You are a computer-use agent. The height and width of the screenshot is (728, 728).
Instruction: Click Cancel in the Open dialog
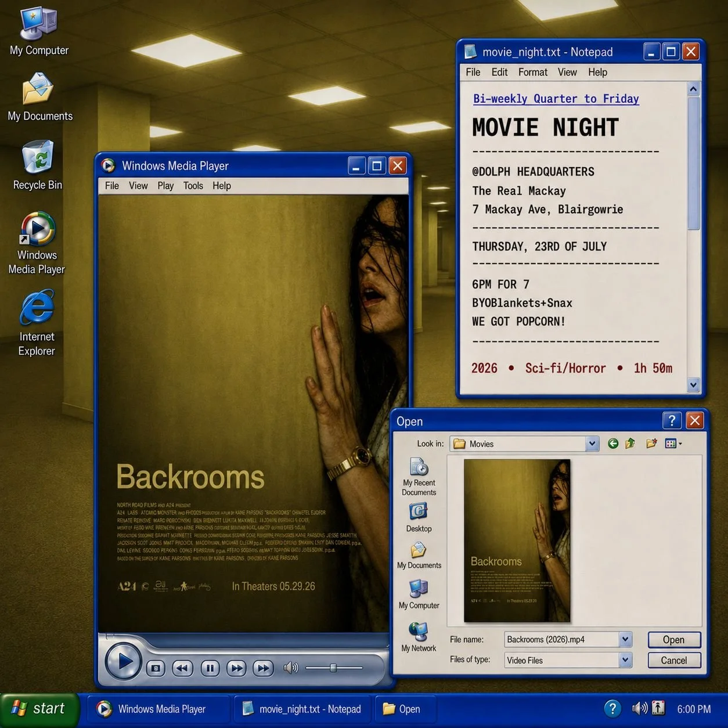pyautogui.click(x=674, y=660)
